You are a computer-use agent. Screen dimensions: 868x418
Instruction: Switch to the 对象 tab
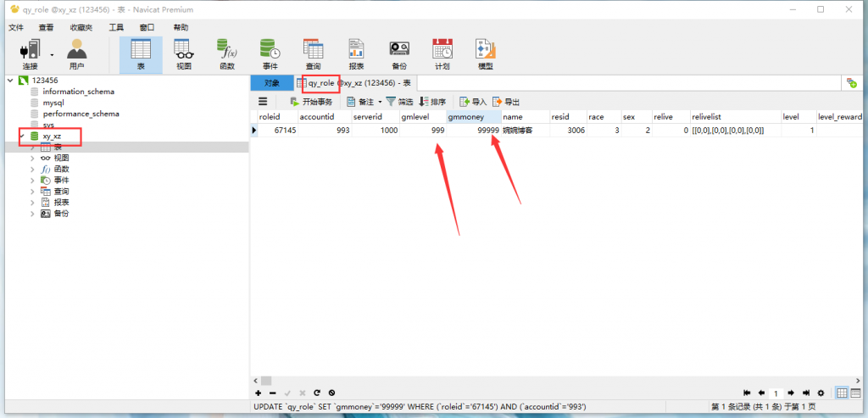(x=271, y=83)
